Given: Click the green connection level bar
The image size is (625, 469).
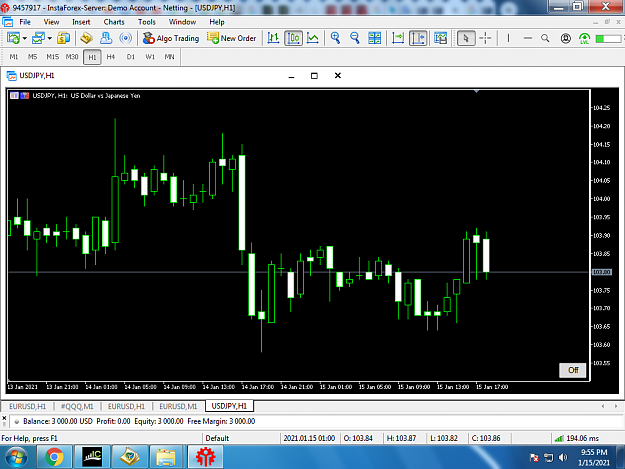Looking at the screenshot, I should pos(609,39).
